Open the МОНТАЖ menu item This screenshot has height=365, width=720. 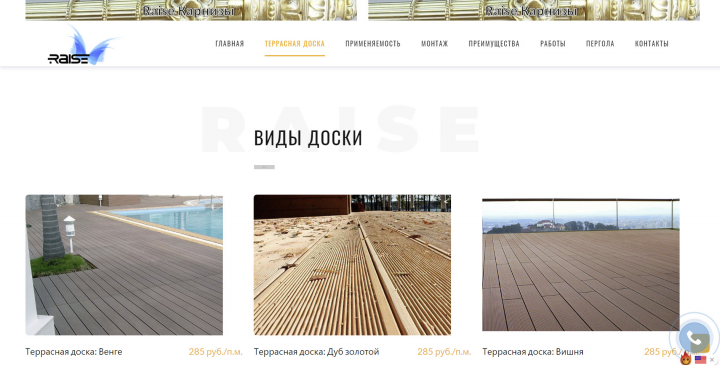coord(434,44)
